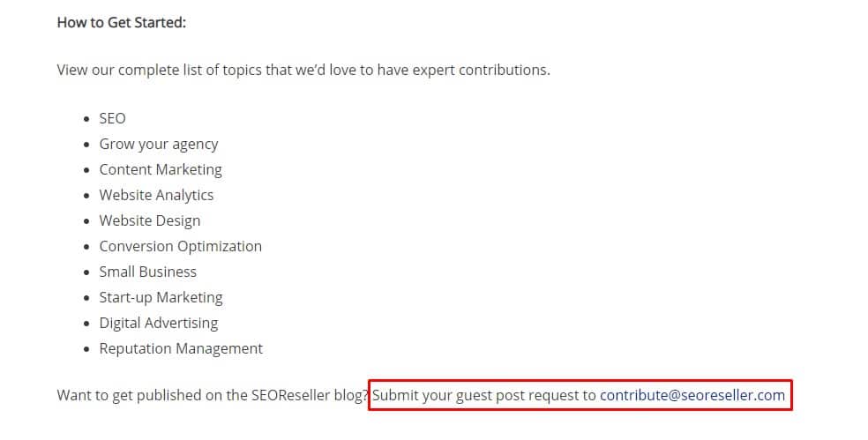Click the bullet before Digital Advertising
This screenshot has width=868, height=440.
pyautogui.click(x=86, y=324)
